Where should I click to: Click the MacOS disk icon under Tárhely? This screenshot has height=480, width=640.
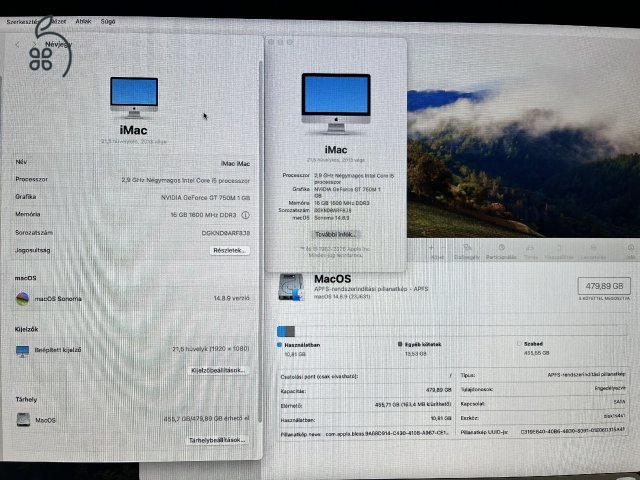click(23, 420)
